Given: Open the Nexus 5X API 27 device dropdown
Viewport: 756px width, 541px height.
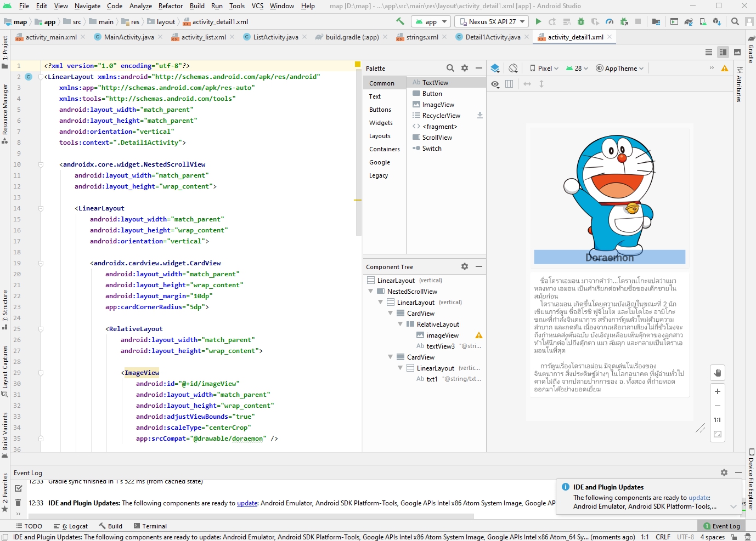Looking at the screenshot, I should (x=492, y=21).
